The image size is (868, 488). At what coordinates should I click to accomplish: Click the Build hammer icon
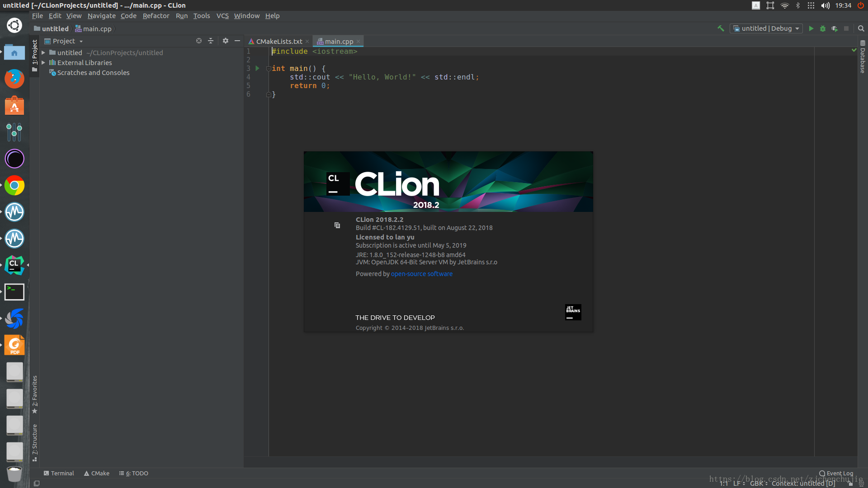[x=721, y=28]
